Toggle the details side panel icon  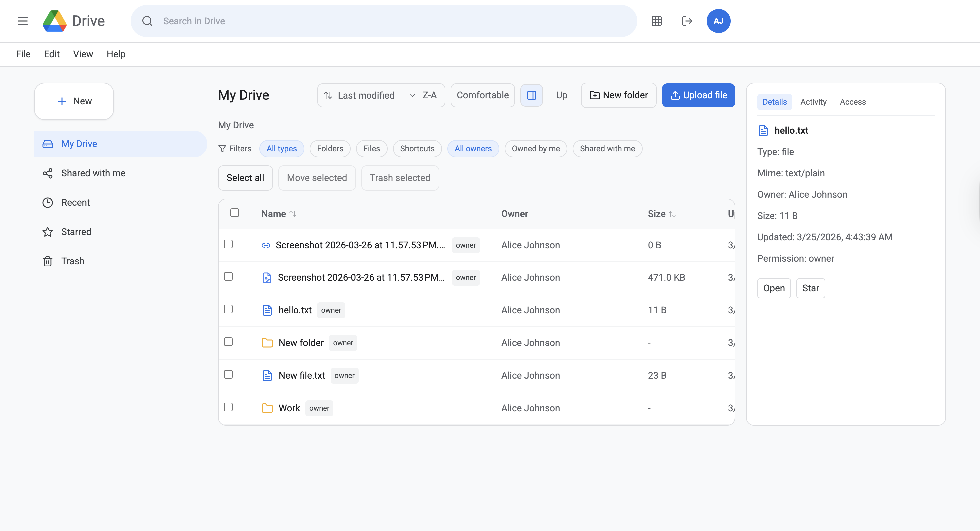pos(531,95)
